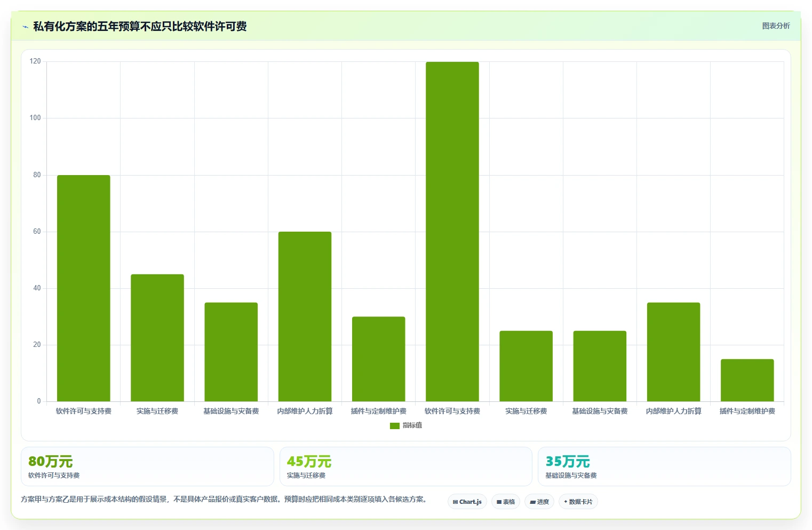Click the 软件许可与支持费 bar reaching 120
The height and width of the screenshot is (530, 812).
click(x=452, y=232)
